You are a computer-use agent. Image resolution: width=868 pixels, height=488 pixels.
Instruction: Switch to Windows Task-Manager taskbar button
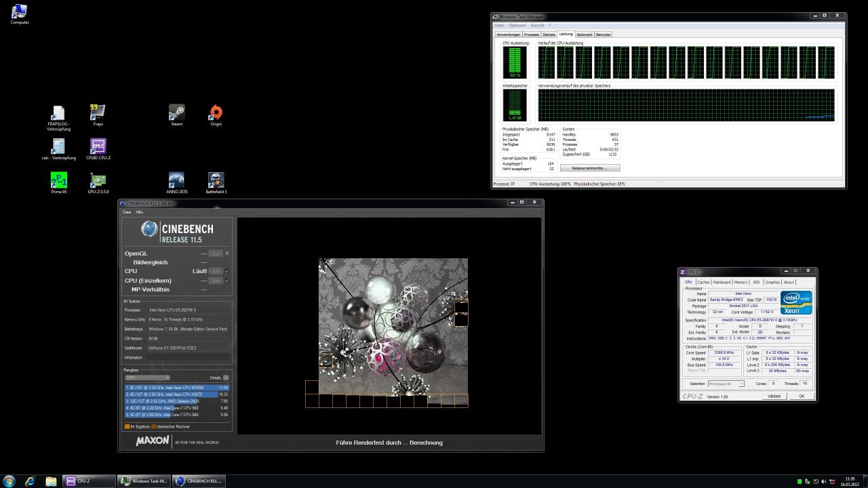click(x=144, y=481)
